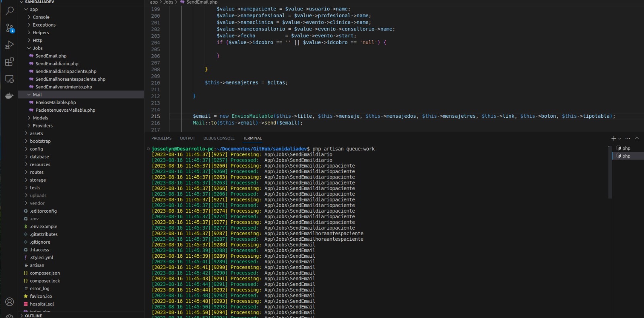Open the Accounts menu icon
This screenshot has width=644, height=318.
click(10, 302)
